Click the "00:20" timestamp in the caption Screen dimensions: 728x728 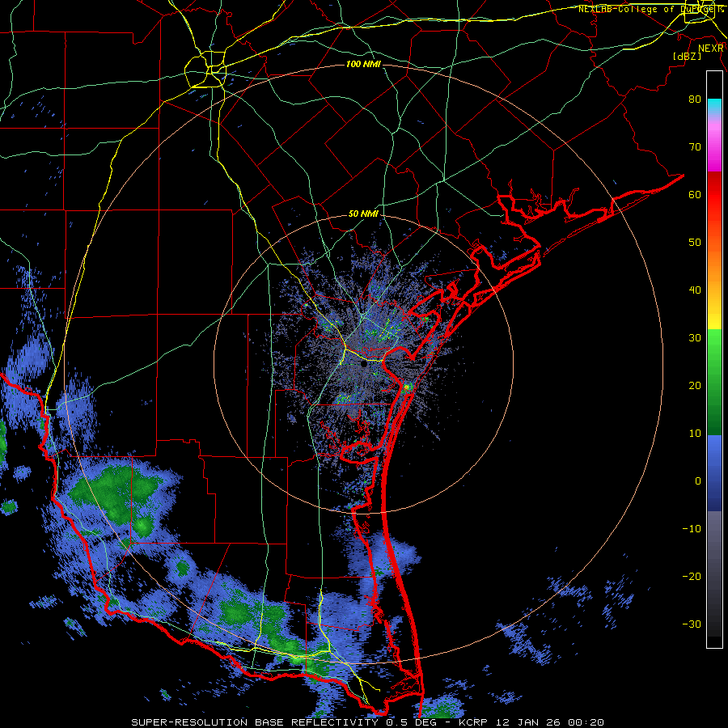pos(588,722)
